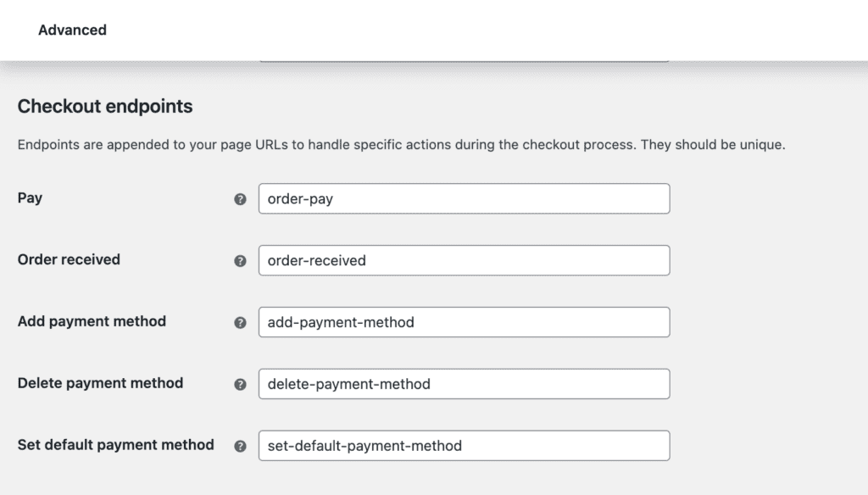Click the Delete payment method label

(100, 383)
